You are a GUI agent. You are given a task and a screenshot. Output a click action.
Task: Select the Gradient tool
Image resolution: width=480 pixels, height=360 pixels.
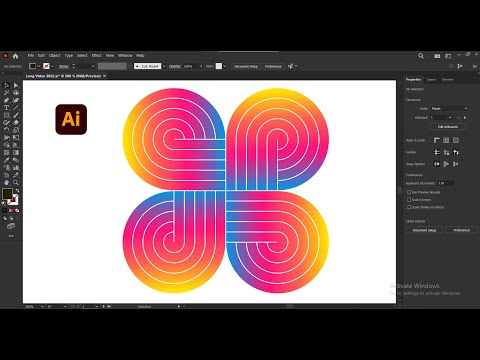[16, 153]
